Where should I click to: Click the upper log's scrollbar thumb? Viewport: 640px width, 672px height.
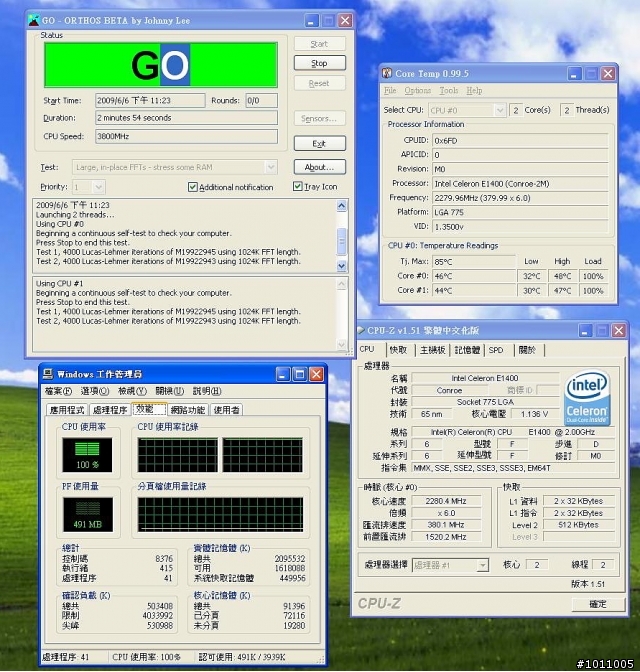click(x=342, y=242)
